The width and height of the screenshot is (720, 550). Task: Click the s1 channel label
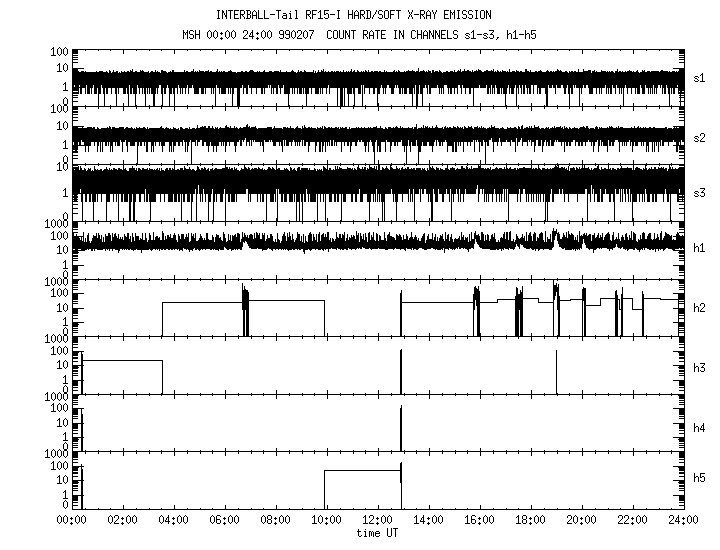pyautogui.click(x=702, y=78)
